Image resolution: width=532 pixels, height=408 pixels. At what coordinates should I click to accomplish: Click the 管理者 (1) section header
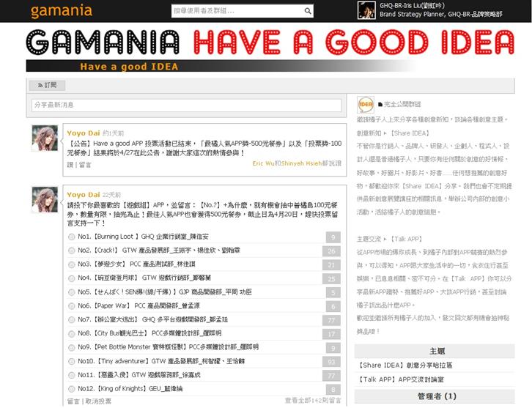tap(435, 396)
